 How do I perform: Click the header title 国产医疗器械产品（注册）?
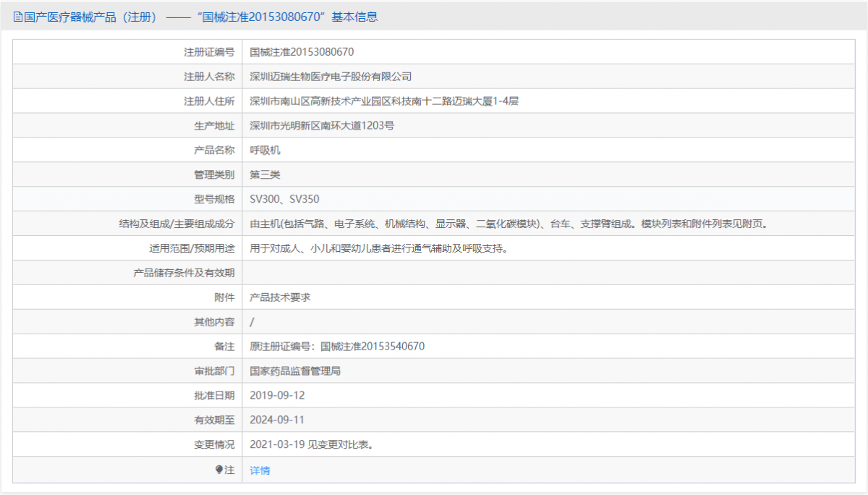91,17
